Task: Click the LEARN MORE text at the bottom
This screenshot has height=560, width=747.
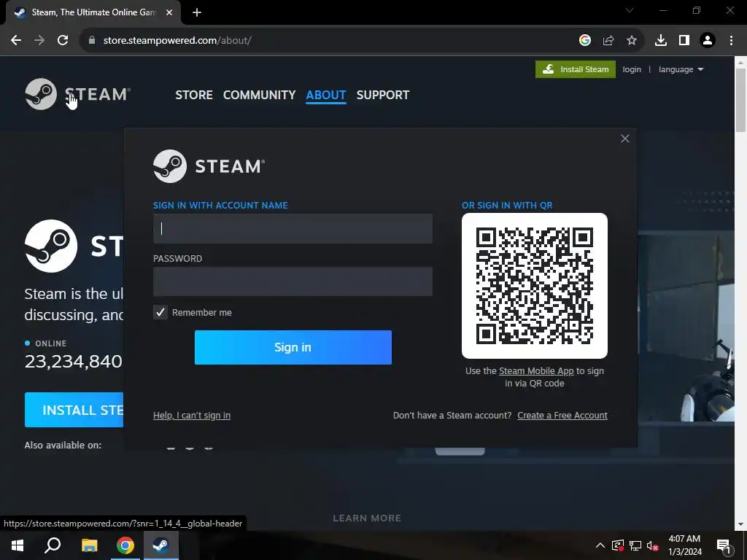Action: [367, 518]
